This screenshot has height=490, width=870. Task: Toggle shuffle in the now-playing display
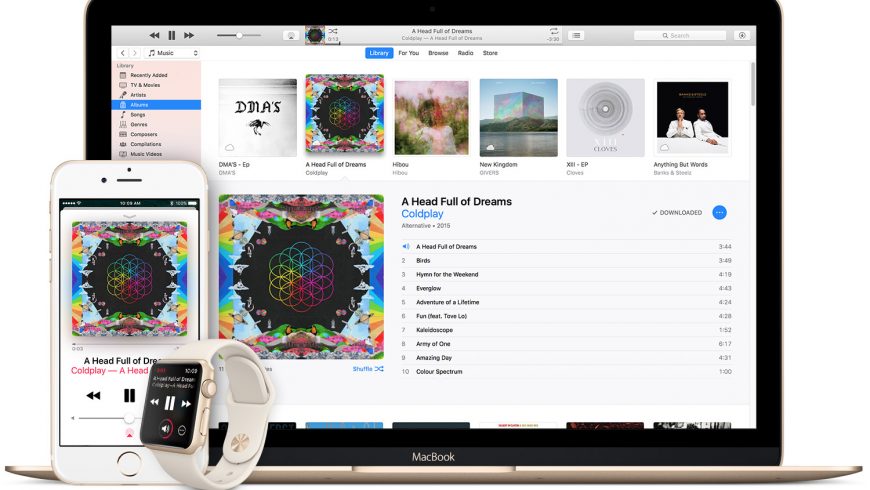(333, 31)
